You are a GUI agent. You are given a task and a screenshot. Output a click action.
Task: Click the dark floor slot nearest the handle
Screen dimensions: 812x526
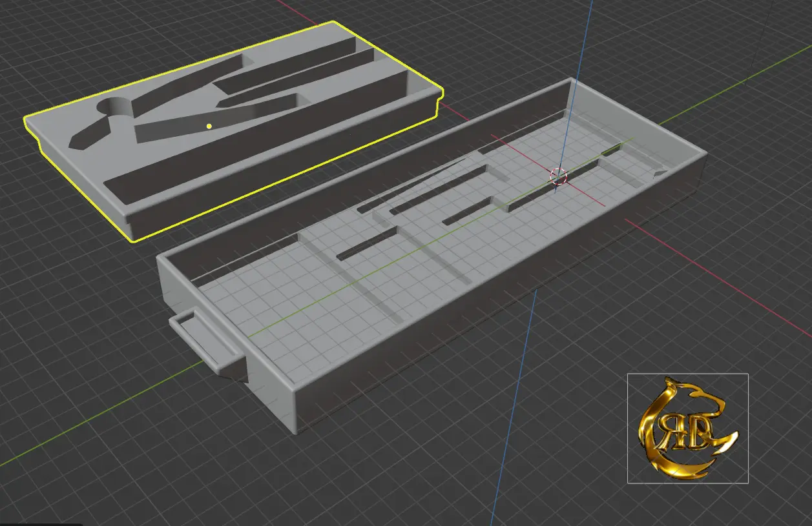[366, 244]
